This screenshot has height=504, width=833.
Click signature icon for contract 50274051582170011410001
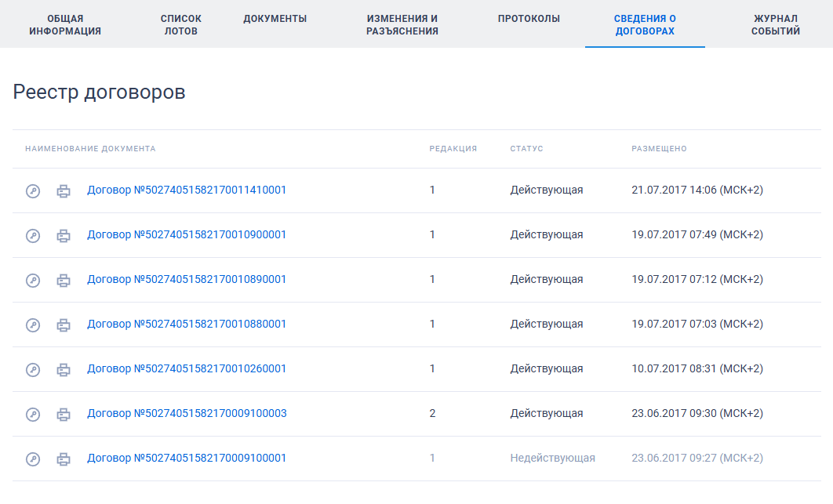coord(33,190)
